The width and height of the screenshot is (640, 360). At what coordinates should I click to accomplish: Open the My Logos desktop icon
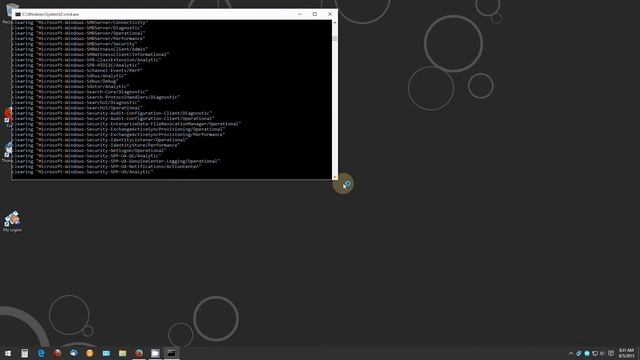12,221
